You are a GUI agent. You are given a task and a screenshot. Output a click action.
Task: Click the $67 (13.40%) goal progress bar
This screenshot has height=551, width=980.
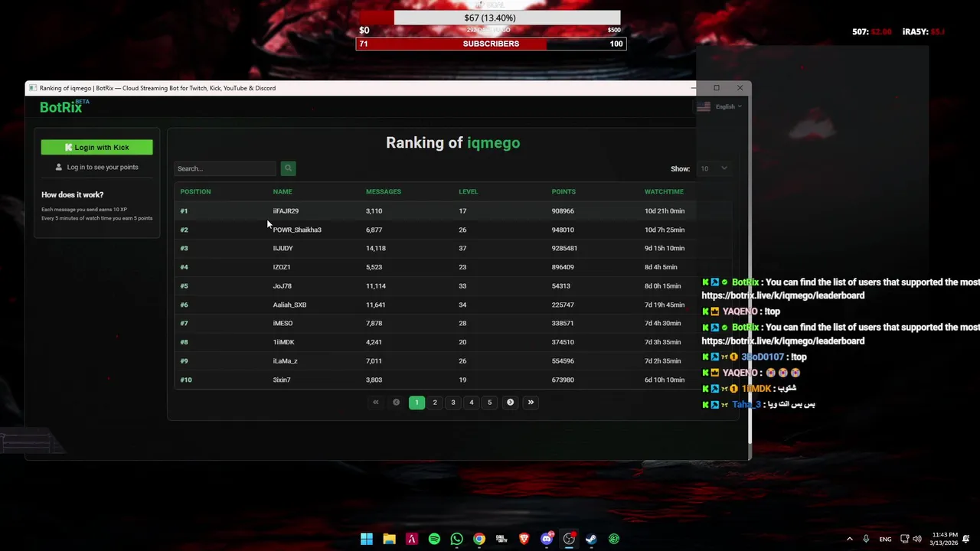point(490,18)
